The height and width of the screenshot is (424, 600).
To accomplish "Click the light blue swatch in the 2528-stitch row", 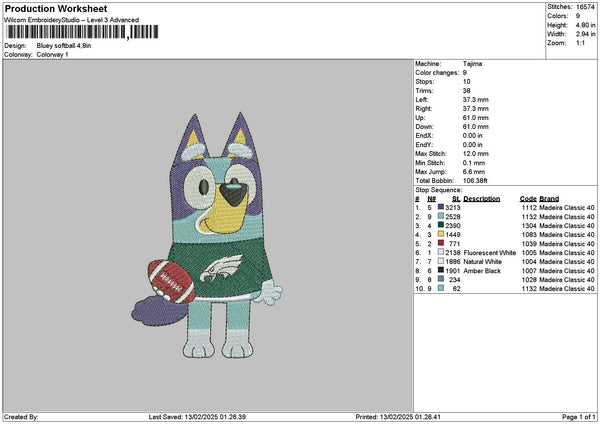I will click(x=441, y=216).
